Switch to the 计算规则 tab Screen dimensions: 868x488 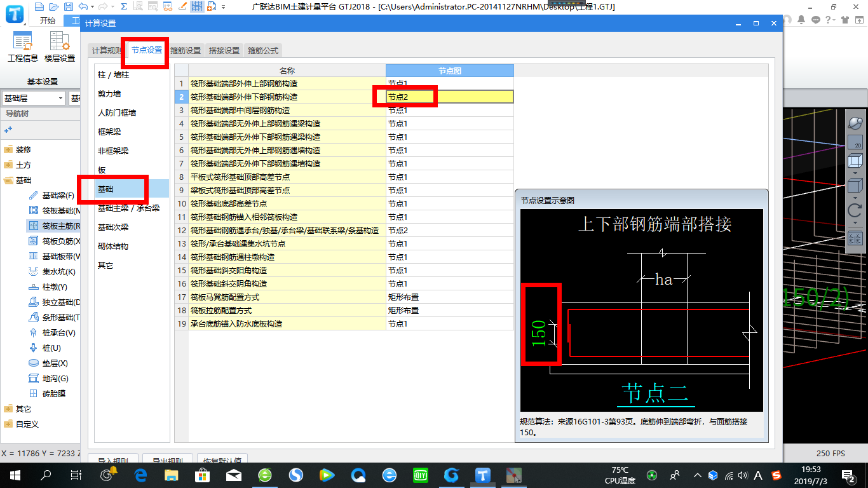coord(107,50)
